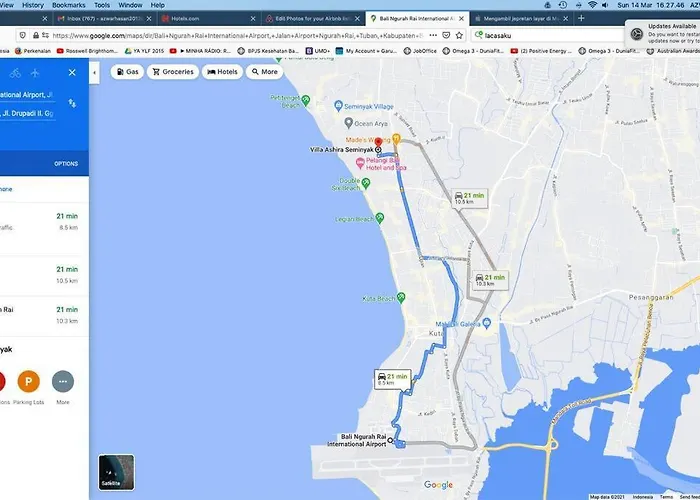
Task: Open the History menu
Action: 33,5
